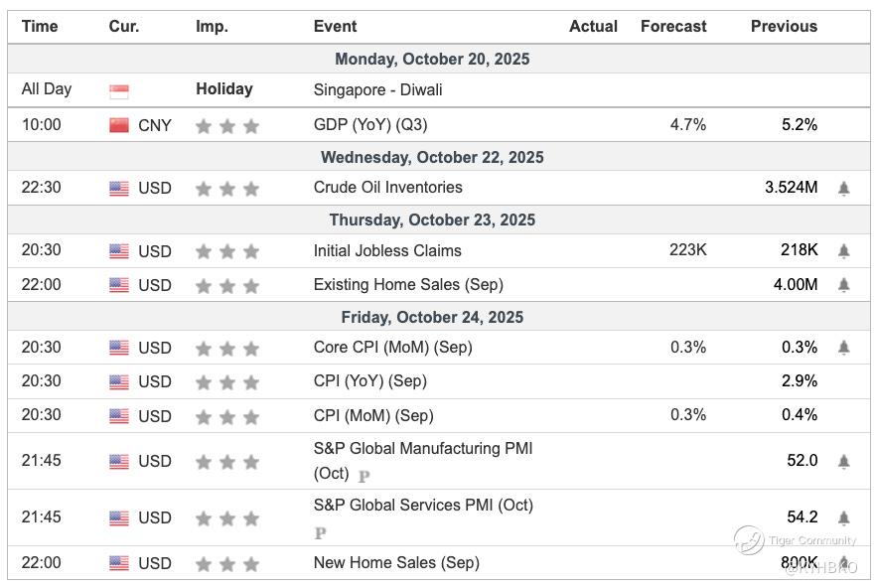This screenshot has height=588, width=874.
Task: Open New Home Sales (Sep) event
Action: point(396,563)
